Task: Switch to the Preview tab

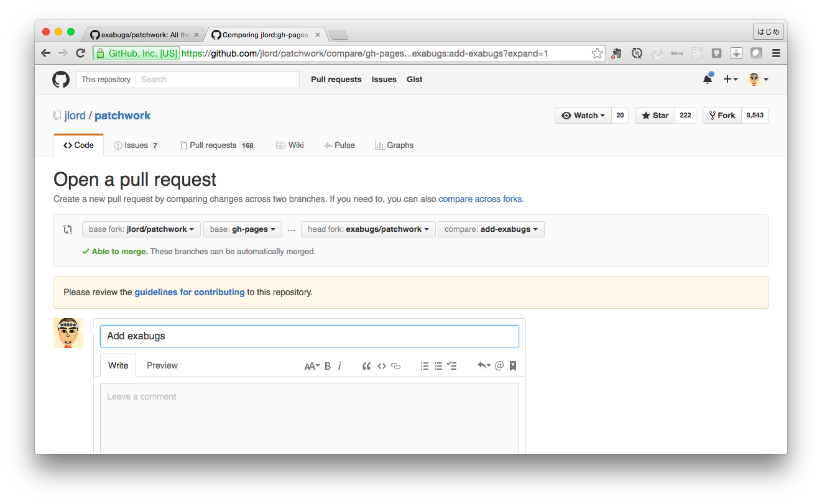Action: coord(162,366)
